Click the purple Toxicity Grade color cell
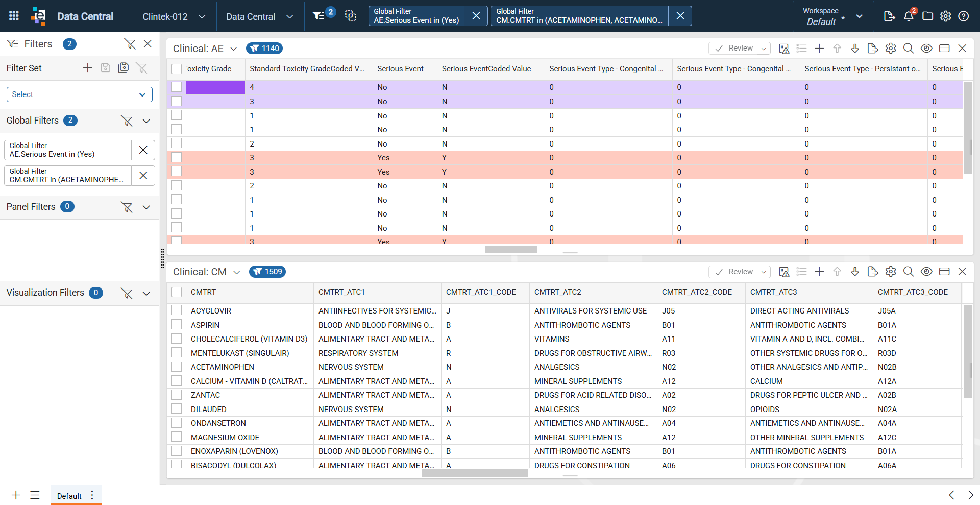The image size is (980, 505). [x=215, y=87]
